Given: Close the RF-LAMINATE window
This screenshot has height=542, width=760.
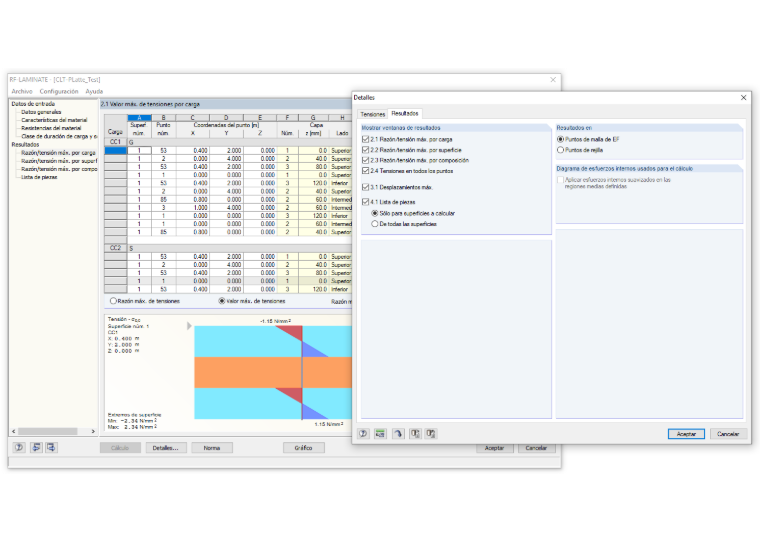Looking at the screenshot, I should click(553, 80).
